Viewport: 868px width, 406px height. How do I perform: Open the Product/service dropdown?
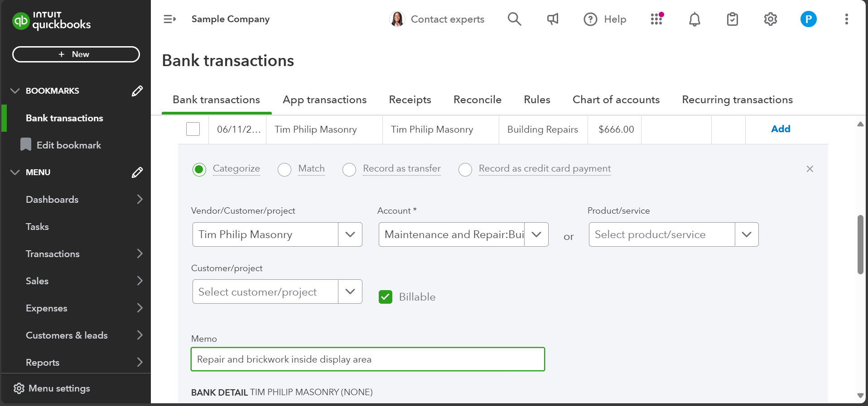(746, 234)
